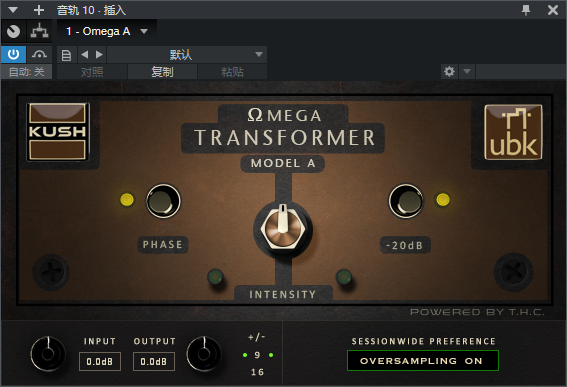The width and height of the screenshot is (567, 387).
Task: Click the plus icon to add insert
Action: pos(39,10)
